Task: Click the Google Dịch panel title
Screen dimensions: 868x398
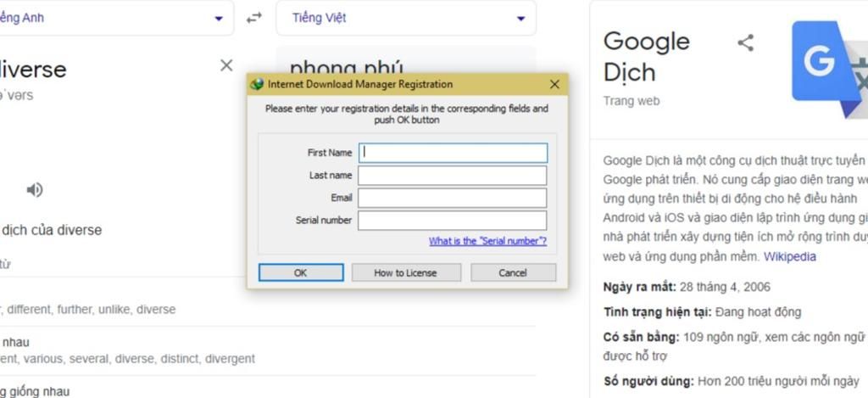Action: [x=647, y=57]
